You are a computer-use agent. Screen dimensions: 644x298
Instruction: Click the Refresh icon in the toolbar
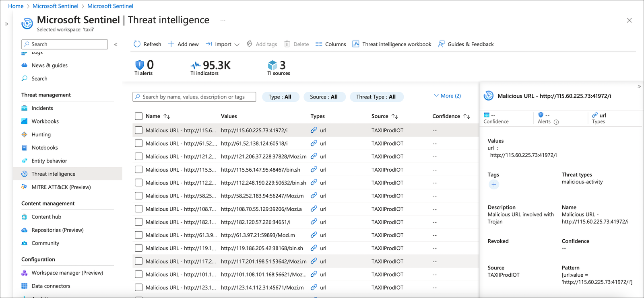coord(137,44)
